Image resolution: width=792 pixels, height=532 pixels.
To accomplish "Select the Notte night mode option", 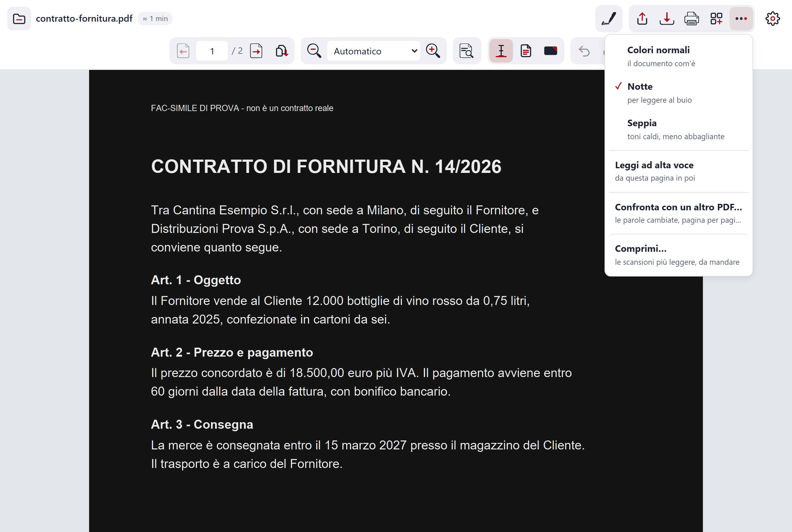I will pos(679,93).
